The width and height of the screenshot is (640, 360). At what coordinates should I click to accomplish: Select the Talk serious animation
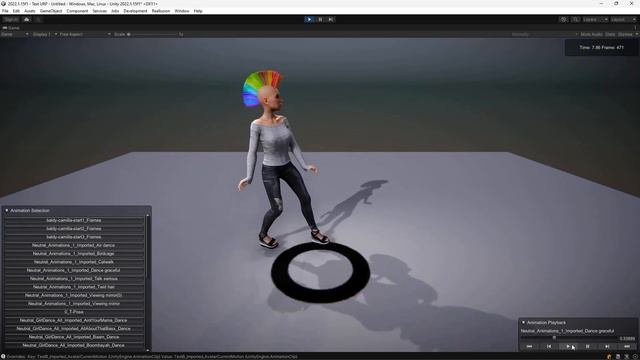74,279
